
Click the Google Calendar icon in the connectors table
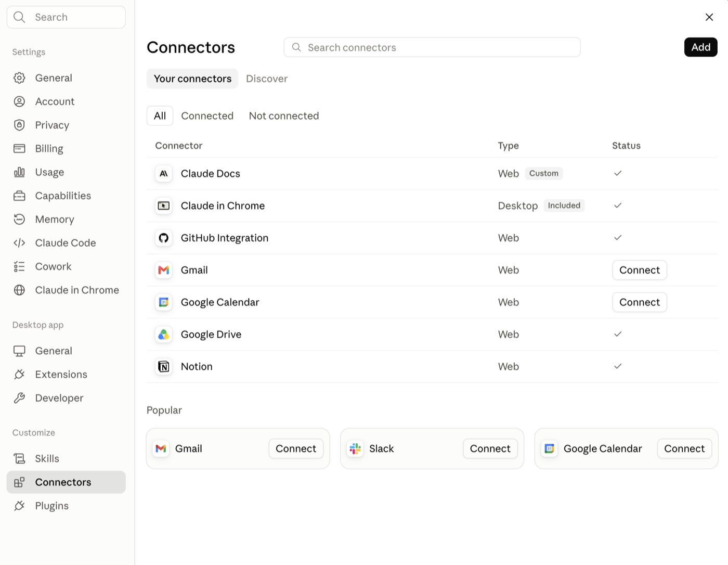pos(164,302)
